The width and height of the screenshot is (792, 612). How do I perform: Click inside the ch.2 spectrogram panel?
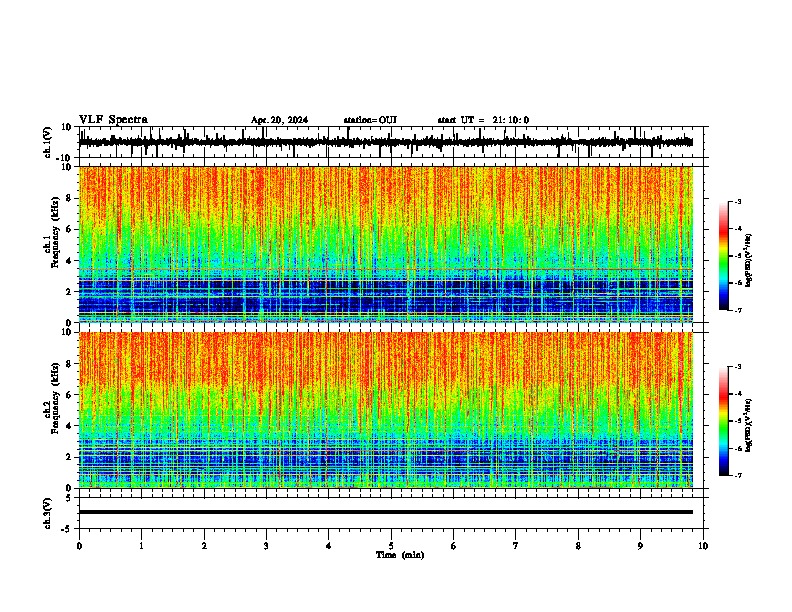386,410
